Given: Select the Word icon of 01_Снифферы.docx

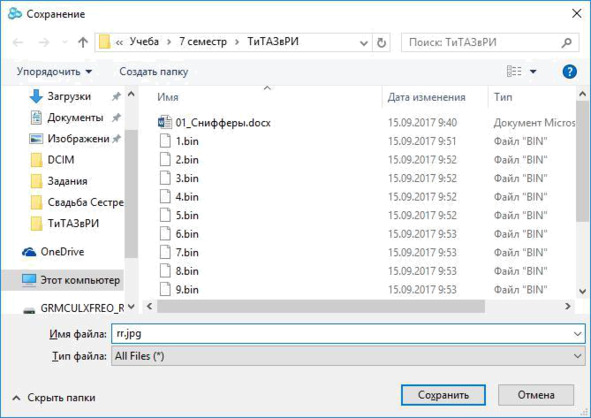Looking at the screenshot, I should [x=165, y=122].
